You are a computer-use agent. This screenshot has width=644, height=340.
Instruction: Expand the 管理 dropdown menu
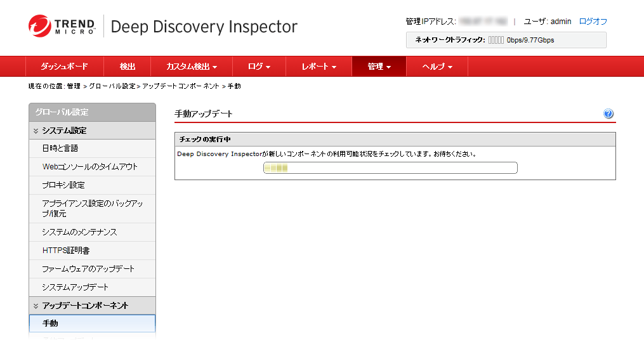379,67
